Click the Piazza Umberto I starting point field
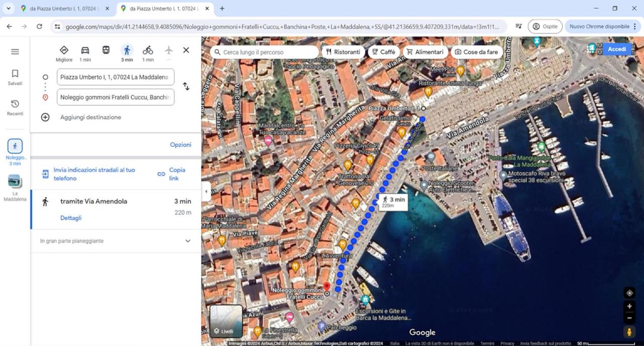 tap(116, 77)
